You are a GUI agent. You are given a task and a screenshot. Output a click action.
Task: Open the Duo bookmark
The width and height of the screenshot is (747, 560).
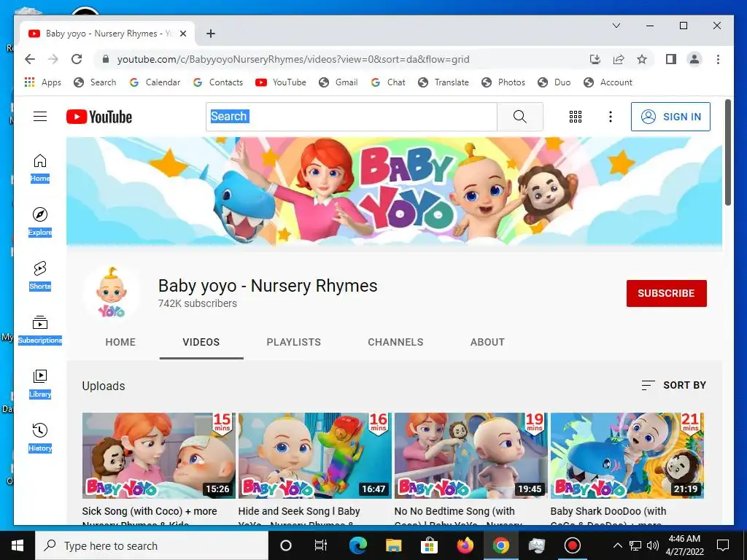point(554,82)
